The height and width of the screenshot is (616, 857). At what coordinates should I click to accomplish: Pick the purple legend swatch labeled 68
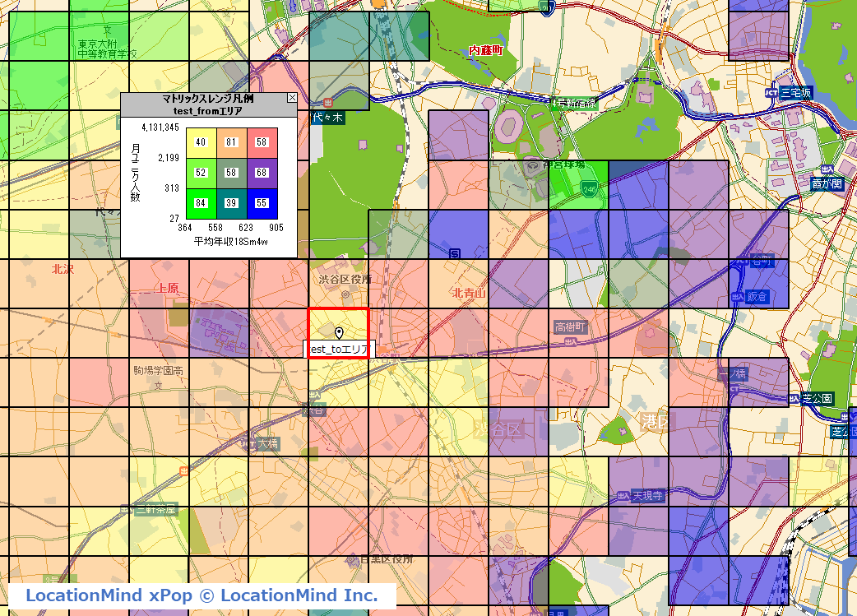[262, 173]
